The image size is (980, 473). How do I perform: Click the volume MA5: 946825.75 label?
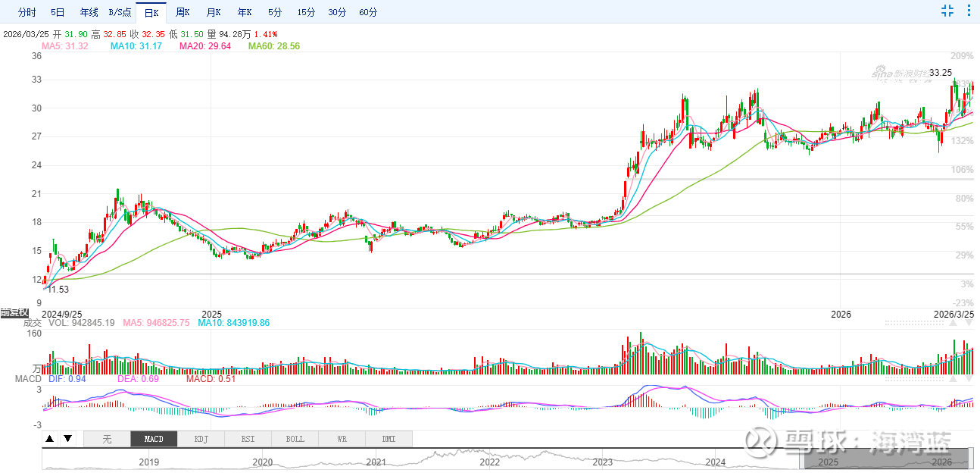tap(157, 323)
